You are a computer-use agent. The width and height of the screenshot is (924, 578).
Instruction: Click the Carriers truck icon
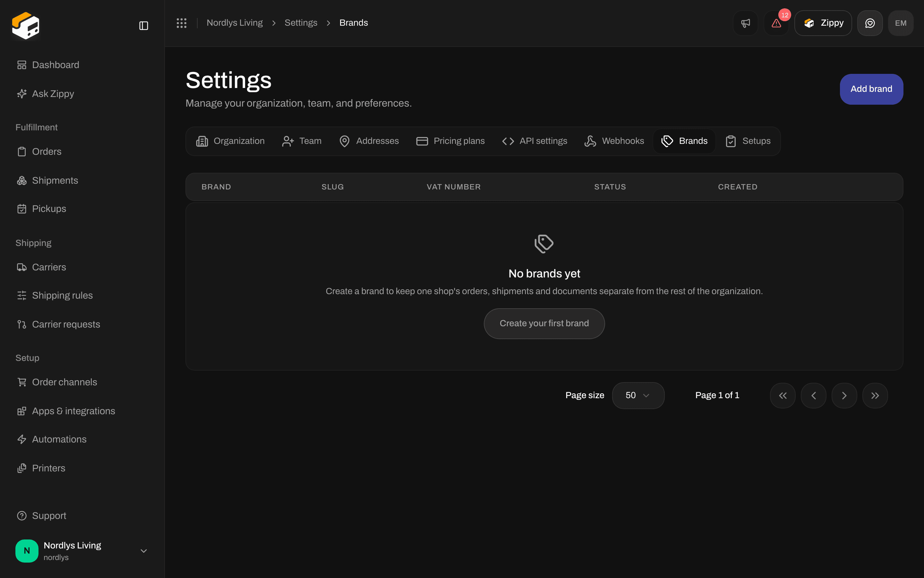[x=22, y=267]
